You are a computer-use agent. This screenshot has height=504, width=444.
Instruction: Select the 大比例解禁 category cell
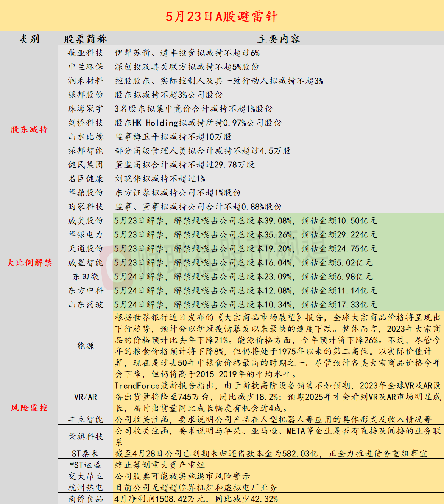click(x=29, y=262)
